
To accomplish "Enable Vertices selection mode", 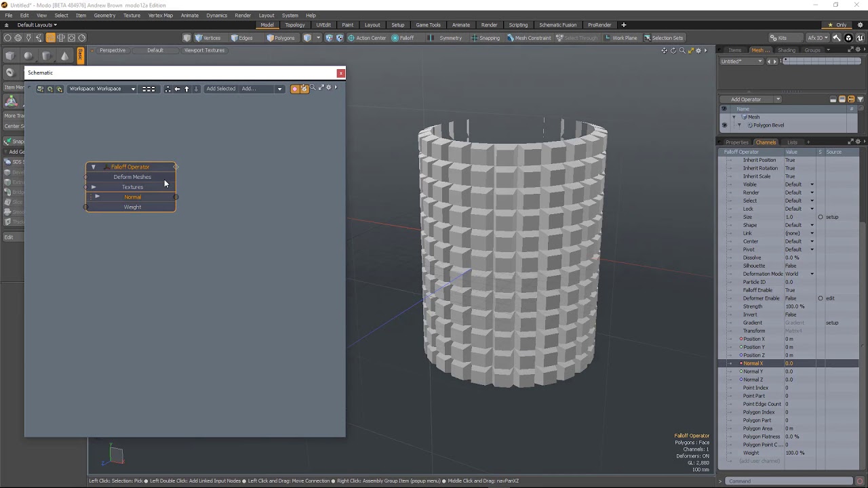I will [x=208, y=38].
